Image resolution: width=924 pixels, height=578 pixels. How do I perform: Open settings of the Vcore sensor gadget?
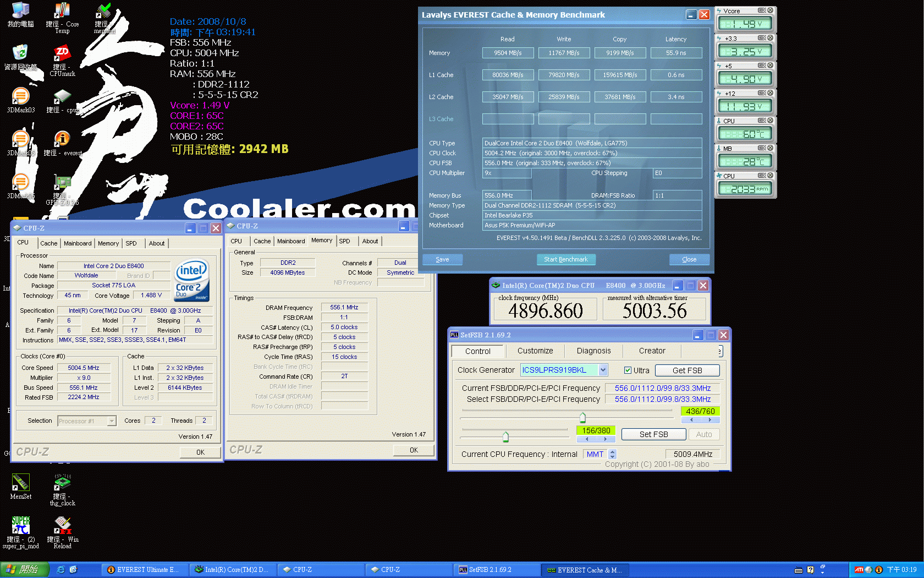tap(762, 10)
